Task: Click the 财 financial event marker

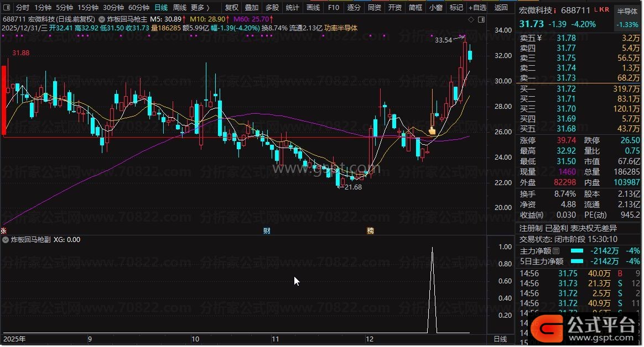Action: pos(266,230)
